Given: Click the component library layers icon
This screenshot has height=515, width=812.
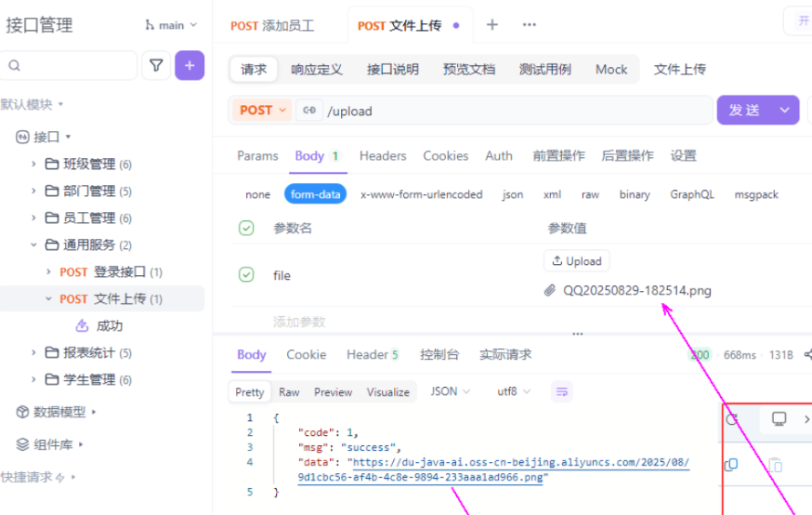Looking at the screenshot, I should point(23,444).
